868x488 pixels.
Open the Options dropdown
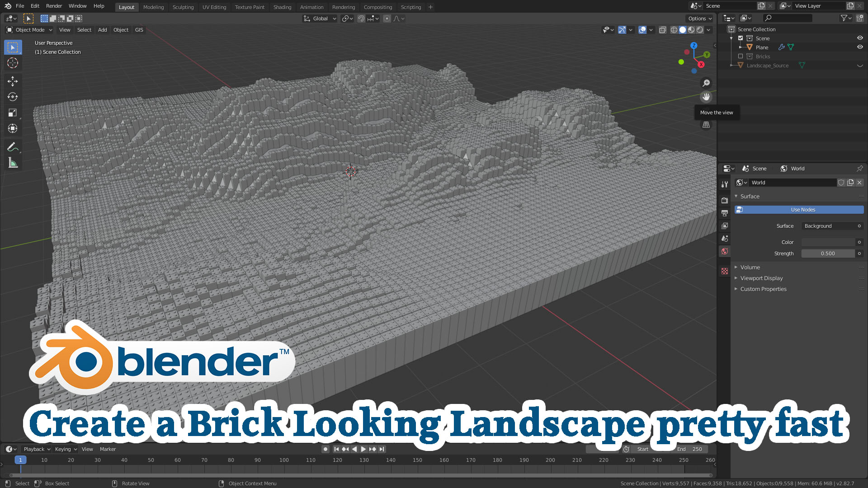point(699,19)
